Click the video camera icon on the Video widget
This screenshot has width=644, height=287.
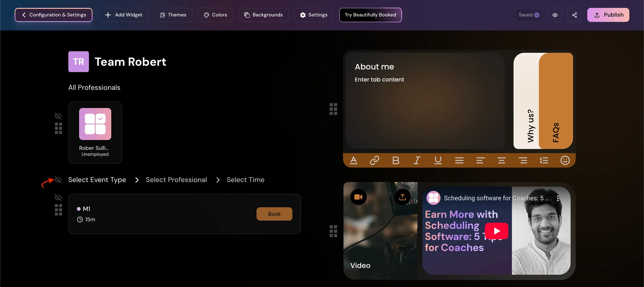pos(358,197)
